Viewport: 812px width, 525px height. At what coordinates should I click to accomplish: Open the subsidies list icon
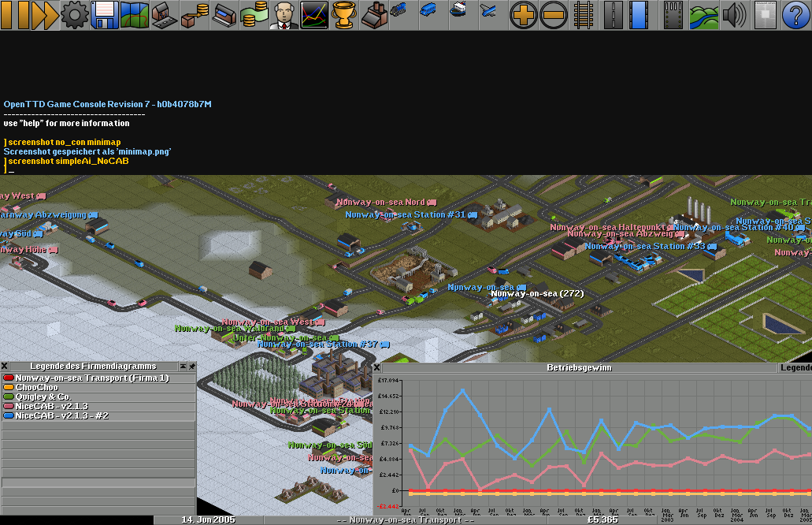tap(195, 15)
